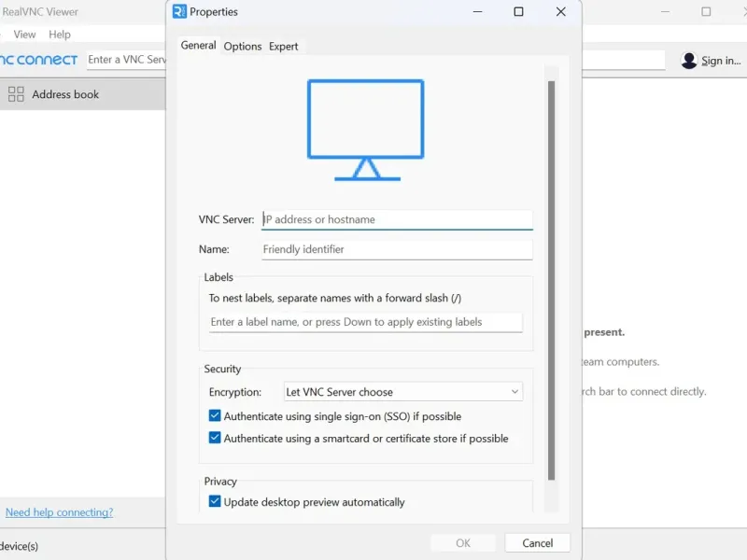Image resolution: width=747 pixels, height=560 pixels.
Task: Click the label name input field
Action: click(366, 322)
